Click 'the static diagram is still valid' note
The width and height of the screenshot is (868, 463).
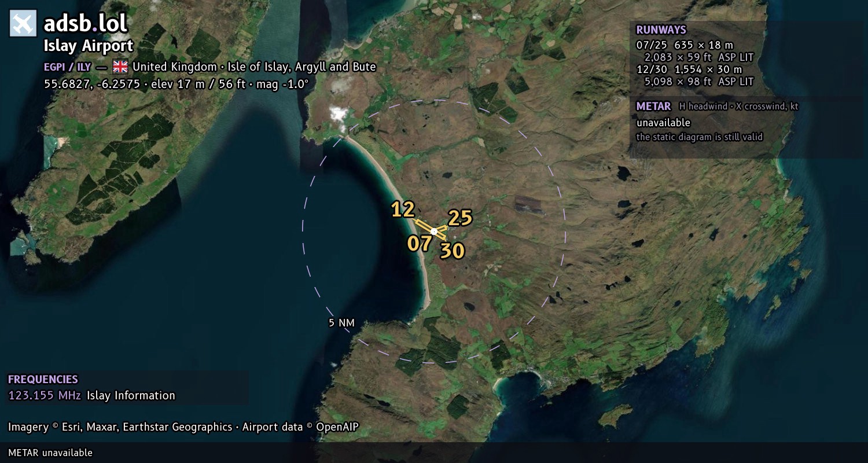700,137
